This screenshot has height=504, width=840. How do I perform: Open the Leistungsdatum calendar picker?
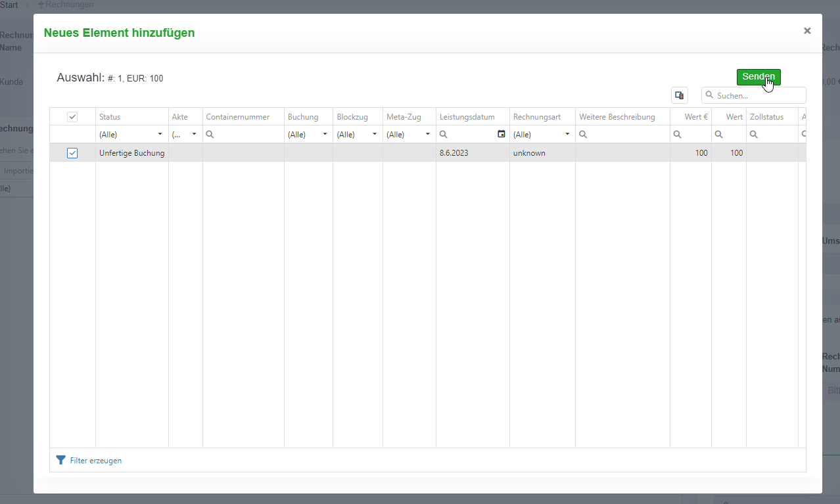coord(502,134)
